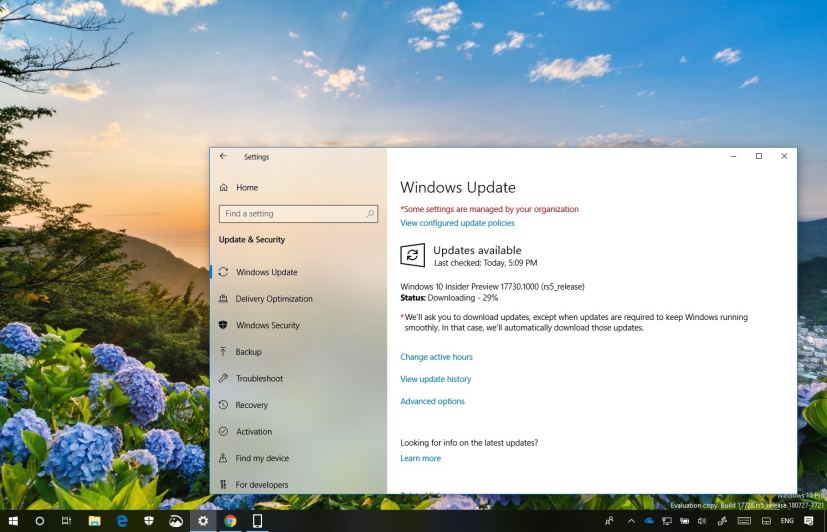Screen dimensions: 827x532
Task: Open Windows Security shield on the taskbar
Action: point(149,521)
